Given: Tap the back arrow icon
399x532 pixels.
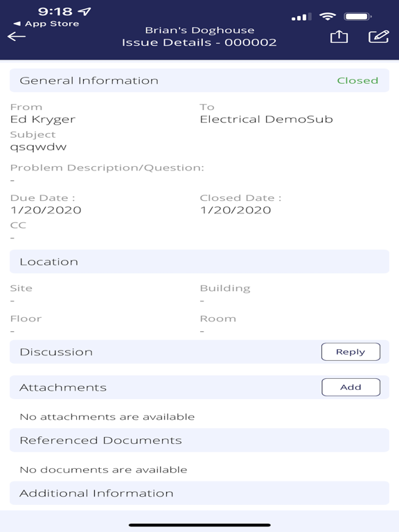Looking at the screenshot, I should [17, 36].
